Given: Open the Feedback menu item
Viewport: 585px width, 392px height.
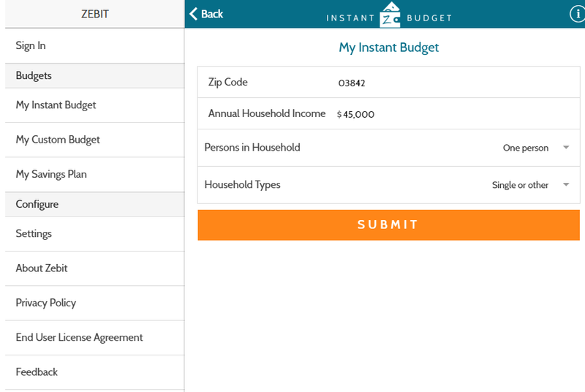Looking at the screenshot, I should tap(95, 372).
